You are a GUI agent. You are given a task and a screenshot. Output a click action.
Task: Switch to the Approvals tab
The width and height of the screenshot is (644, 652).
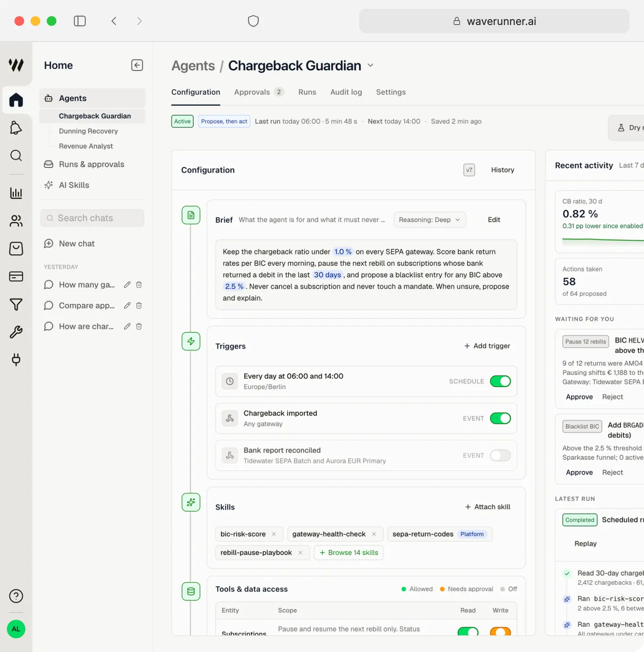(x=259, y=92)
